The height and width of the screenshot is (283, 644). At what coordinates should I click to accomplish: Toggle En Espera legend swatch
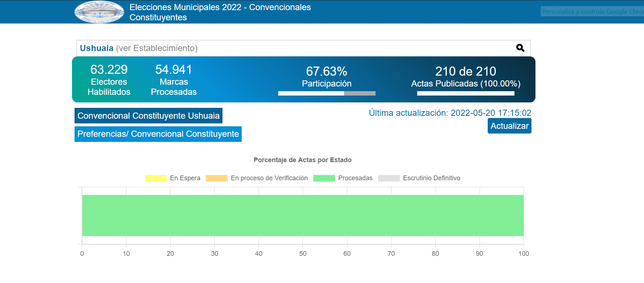[x=156, y=178]
